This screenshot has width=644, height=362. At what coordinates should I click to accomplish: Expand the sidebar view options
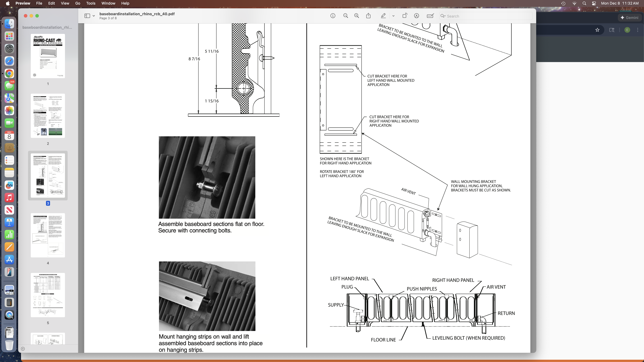(94, 16)
